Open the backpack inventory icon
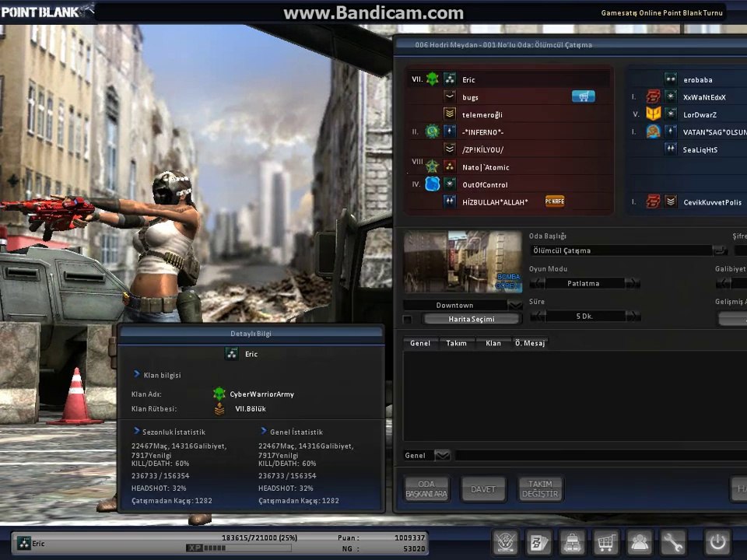Image resolution: width=747 pixels, height=560 pixels. pyautogui.click(x=572, y=542)
